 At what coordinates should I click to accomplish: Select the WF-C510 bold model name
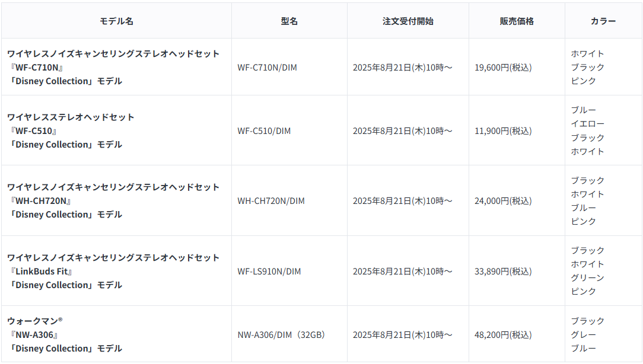34,131
